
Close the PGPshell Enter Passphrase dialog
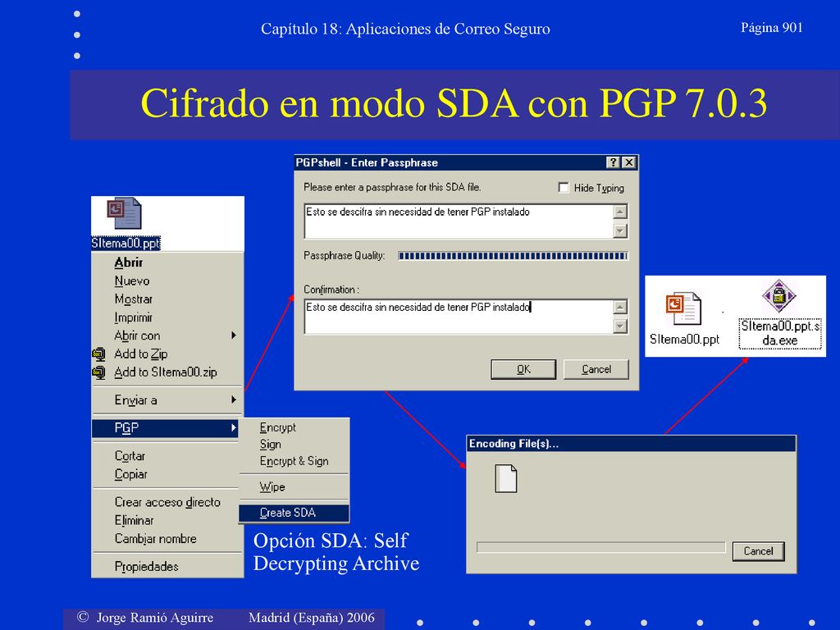[629, 163]
